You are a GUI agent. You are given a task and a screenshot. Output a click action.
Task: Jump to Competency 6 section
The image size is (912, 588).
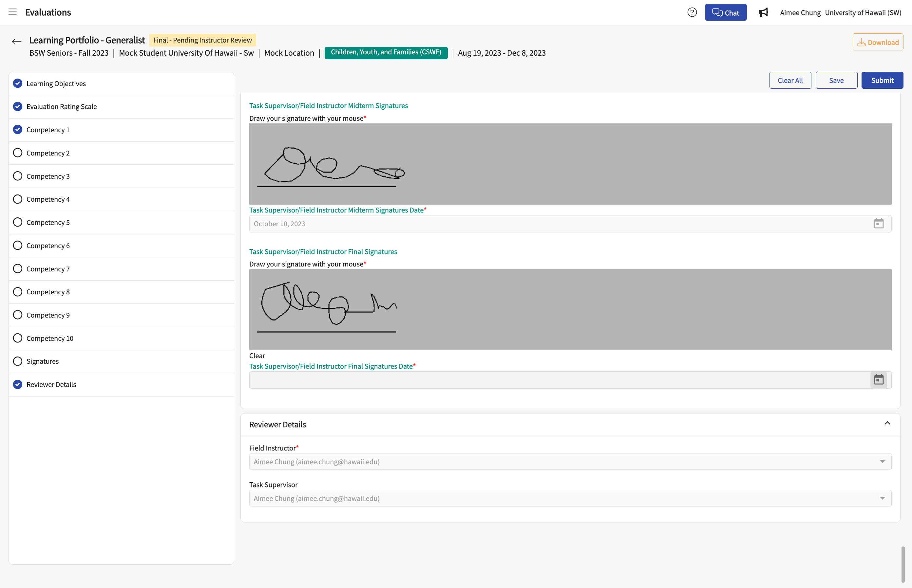pyautogui.click(x=121, y=246)
